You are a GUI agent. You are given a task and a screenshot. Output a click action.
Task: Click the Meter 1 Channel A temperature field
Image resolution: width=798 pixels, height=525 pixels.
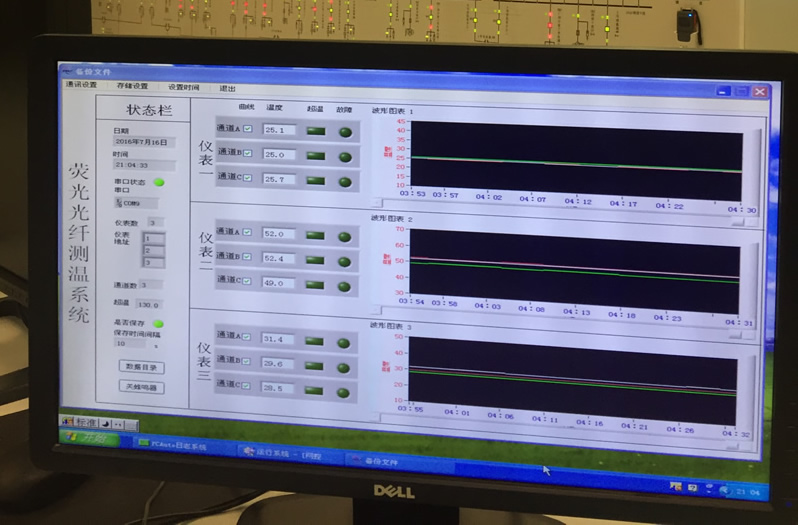tap(277, 130)
